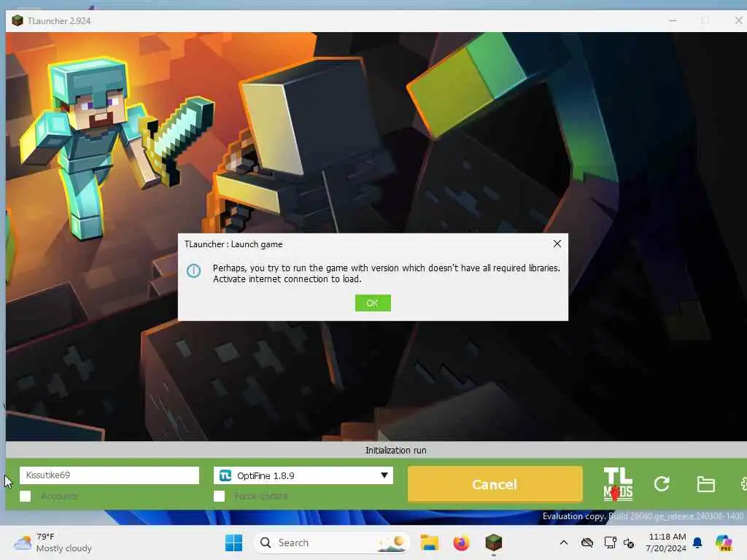Enable the Force update checkbox
The height and width of the screenshot is (560, 747).
click(x=219, y=496)
